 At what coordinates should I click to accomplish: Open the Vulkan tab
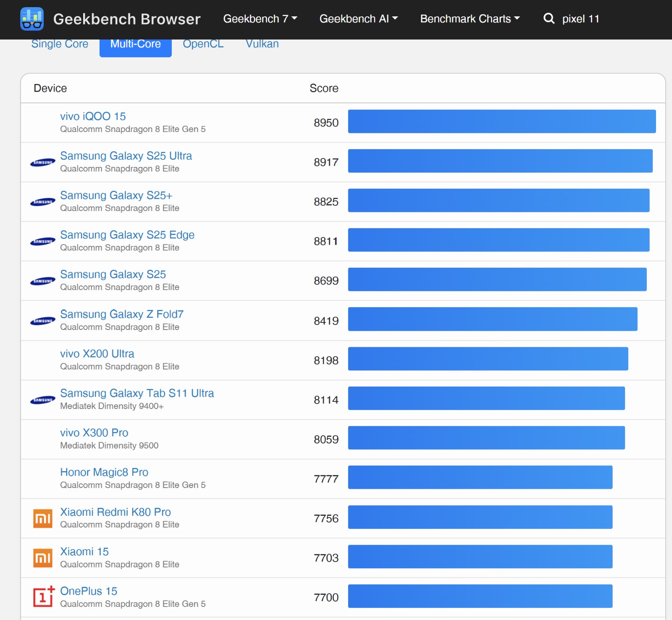click(262, 44)
